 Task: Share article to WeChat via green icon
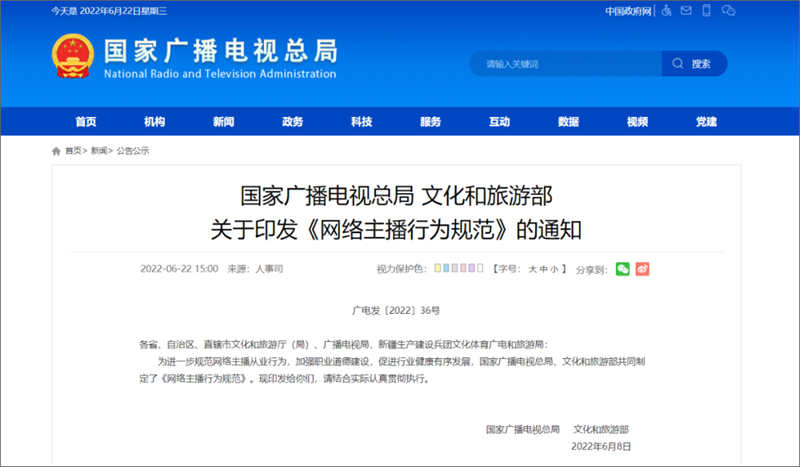tap(622, 269)
